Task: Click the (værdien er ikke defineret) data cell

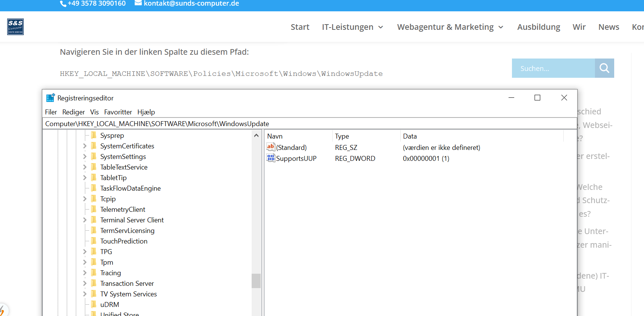Action: (441, 148)
